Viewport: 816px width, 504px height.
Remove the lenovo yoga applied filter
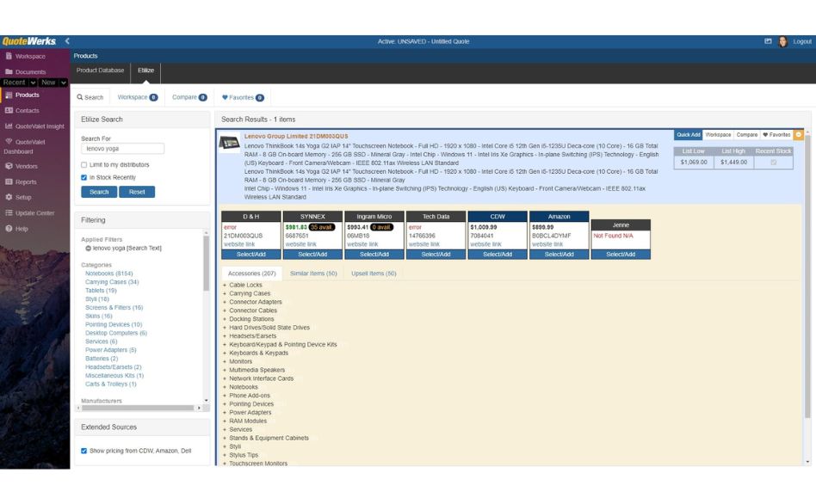(88, 249)
